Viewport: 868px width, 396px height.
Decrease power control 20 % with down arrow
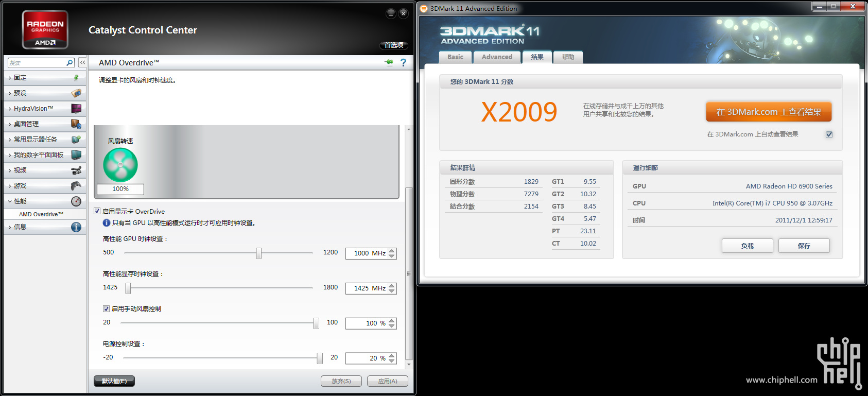pyautogui.click(x=392, y=360)
